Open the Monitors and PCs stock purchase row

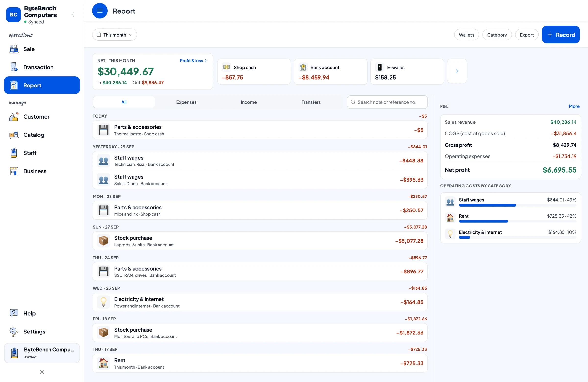tap(260, 333)
